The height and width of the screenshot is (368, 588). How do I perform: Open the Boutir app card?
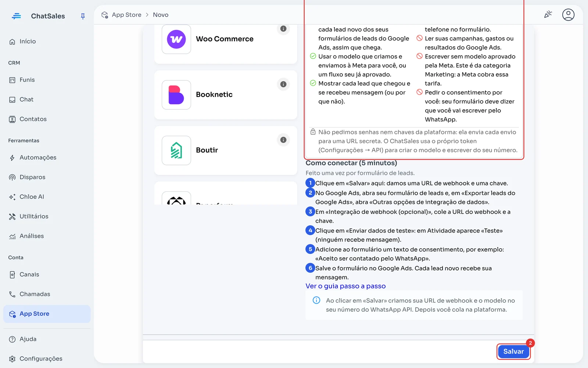[226, 151]
